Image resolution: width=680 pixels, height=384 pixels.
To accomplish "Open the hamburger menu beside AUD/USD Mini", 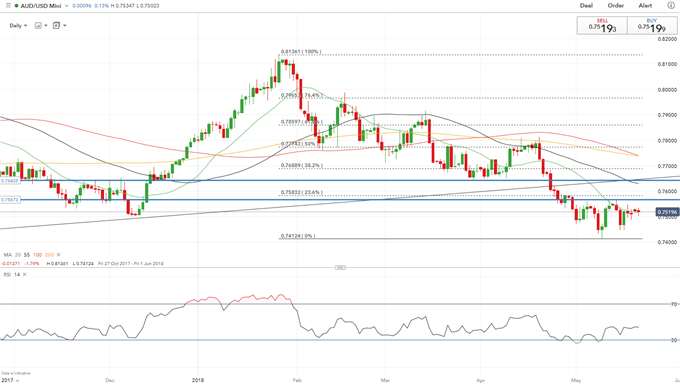I will click(x=8, y=6).
